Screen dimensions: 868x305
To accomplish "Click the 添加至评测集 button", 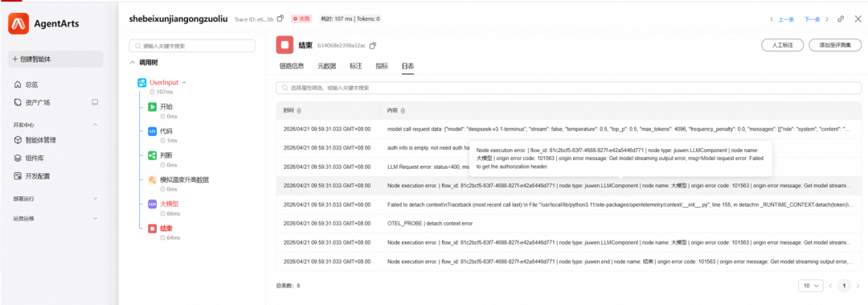I will tap(835, 46).
